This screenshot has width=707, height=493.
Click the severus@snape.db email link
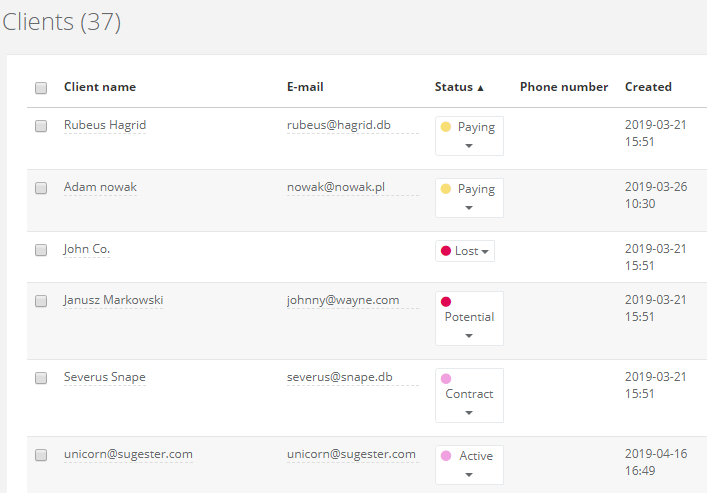(x=339, y=377)
